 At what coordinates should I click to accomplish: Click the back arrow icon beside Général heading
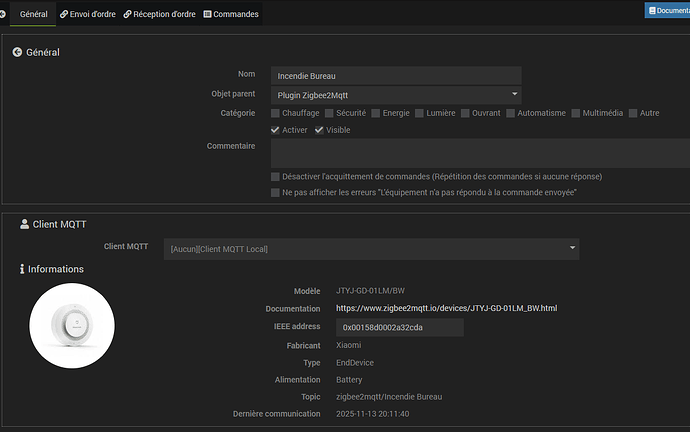(17, 52)
